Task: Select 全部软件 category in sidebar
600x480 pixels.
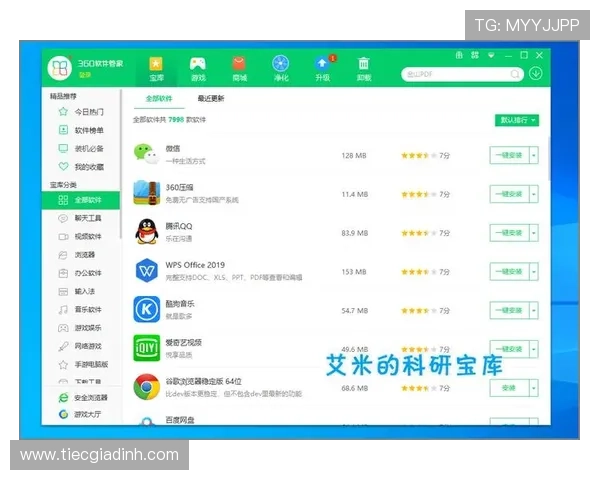Action: tap(81, 200)
